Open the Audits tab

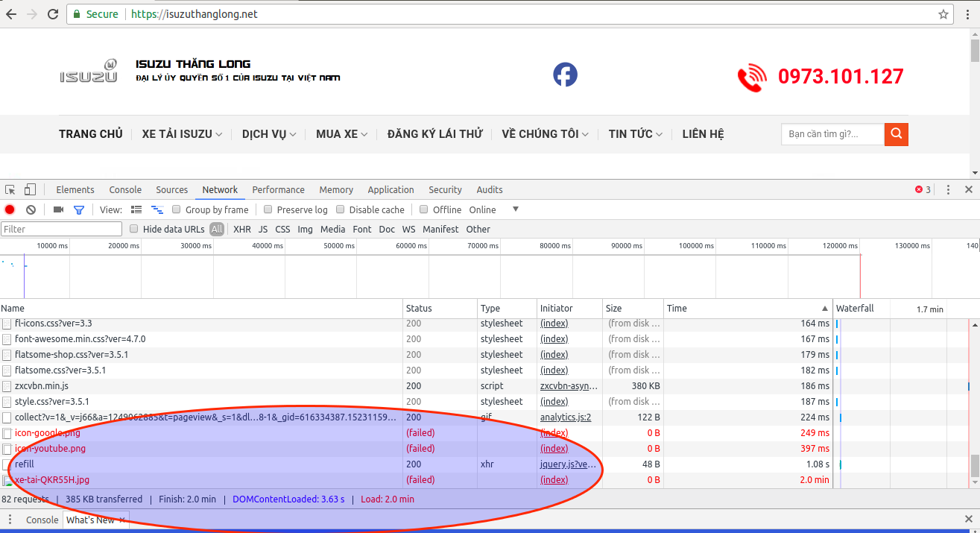click(x=490, y=189)
